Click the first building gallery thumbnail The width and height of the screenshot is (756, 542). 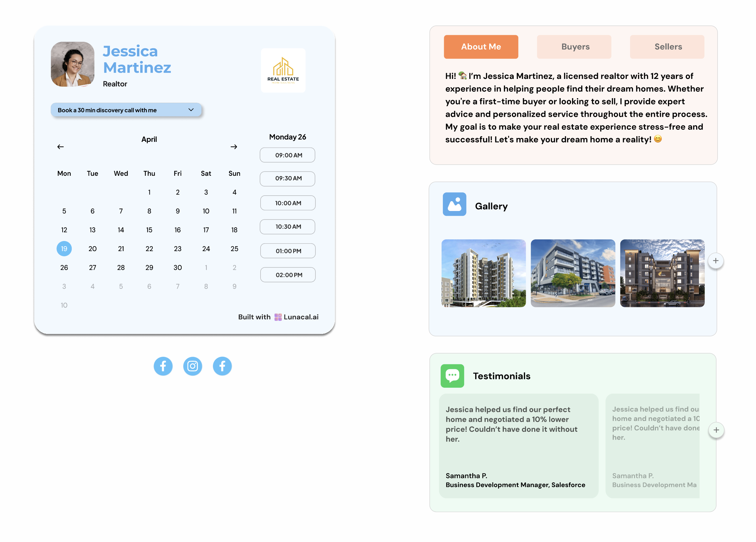(x=481, y=273)
